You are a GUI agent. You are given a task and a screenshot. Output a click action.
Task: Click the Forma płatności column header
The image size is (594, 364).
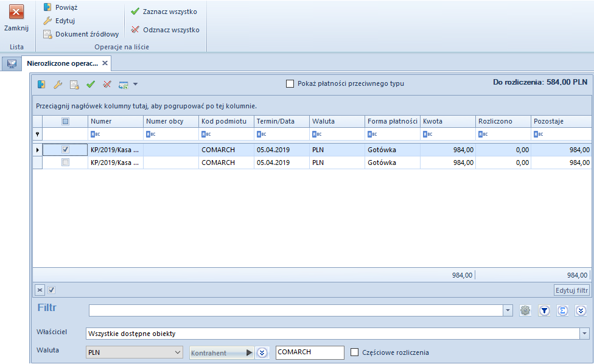point(393,121)
